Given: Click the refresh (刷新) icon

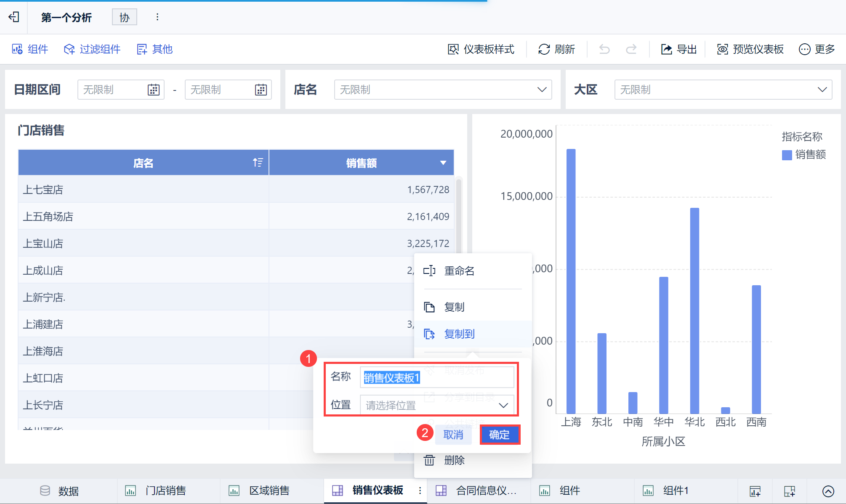Looking at the screenshot, I should (x=544, y=49).
